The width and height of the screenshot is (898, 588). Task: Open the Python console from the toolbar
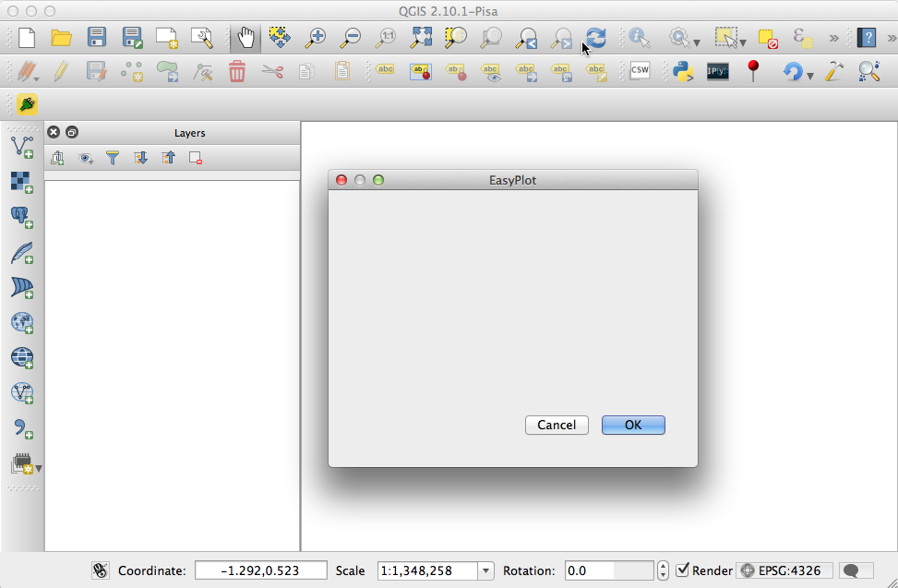(683, 71)
